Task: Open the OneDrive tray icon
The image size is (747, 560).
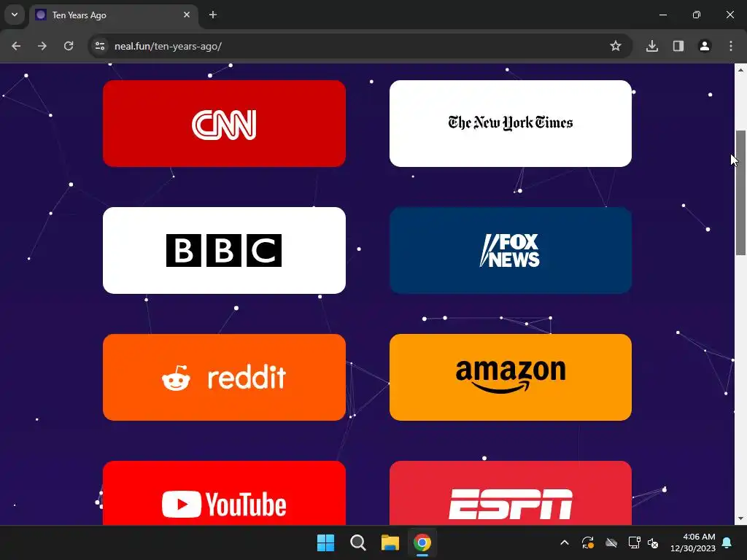Action: [x=611, y=542]
